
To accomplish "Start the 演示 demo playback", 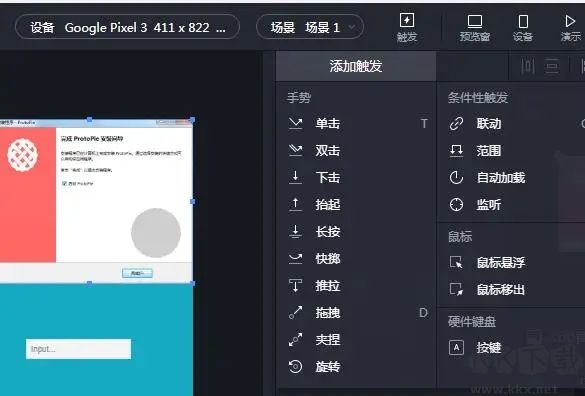I will pos(570,27).
